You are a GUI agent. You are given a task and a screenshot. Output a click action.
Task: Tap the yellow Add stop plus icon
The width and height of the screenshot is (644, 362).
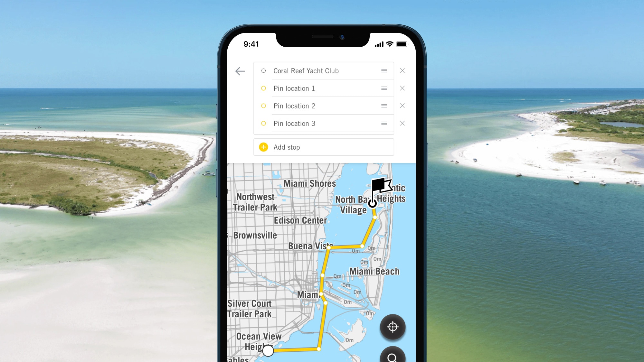pyautogui.click(x=264, y=147)
